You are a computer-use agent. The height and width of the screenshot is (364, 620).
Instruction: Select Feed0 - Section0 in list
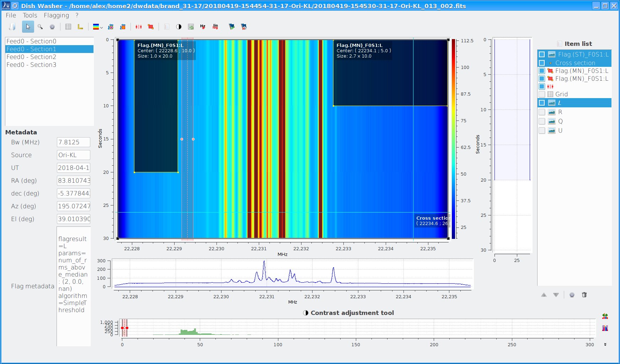(49, 41)
